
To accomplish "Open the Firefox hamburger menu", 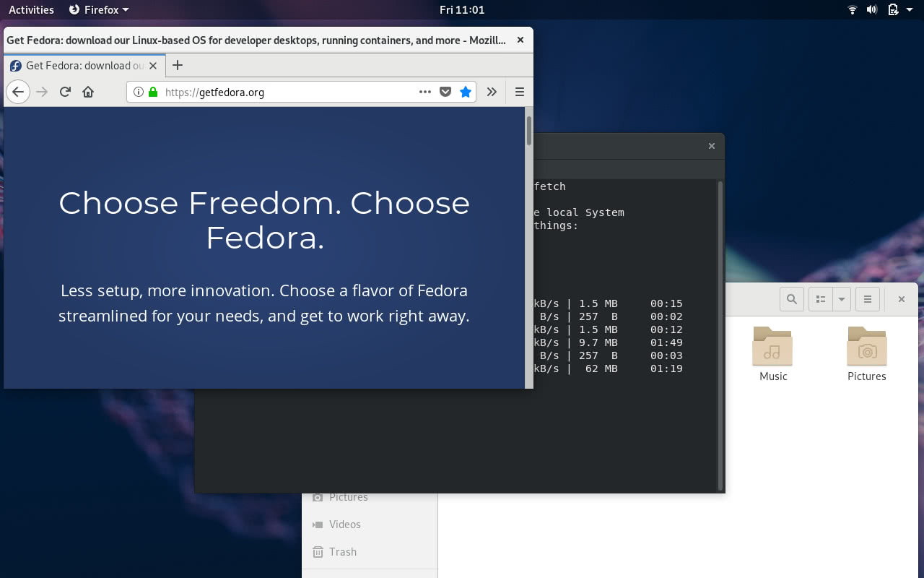I will coord(519,92).
